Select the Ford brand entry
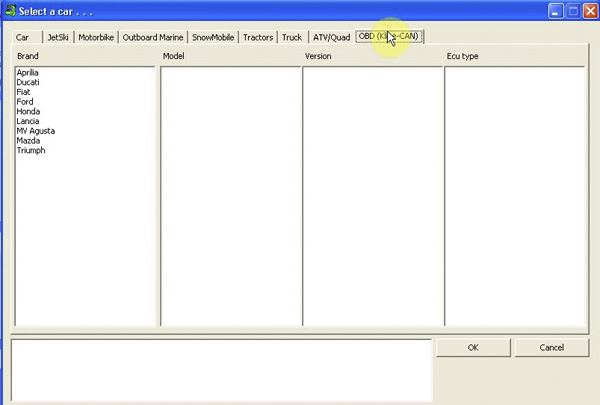 [x=25, y=102]
